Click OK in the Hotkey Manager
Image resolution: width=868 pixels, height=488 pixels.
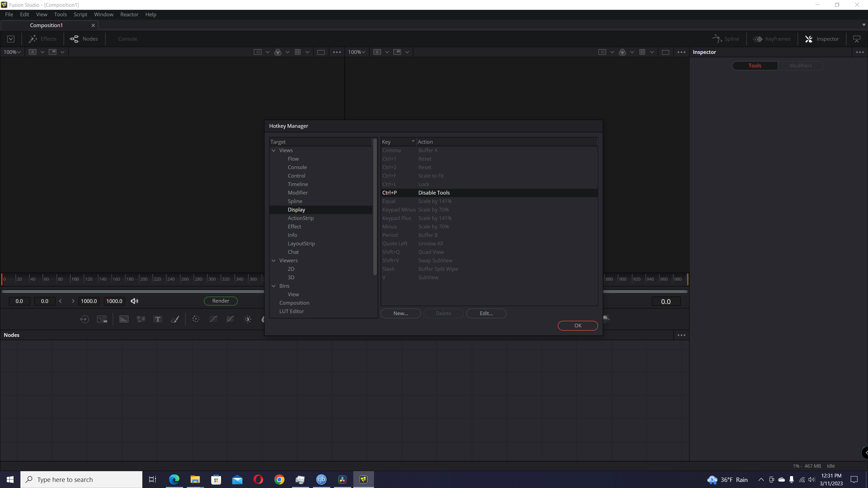tap(578, 325)
